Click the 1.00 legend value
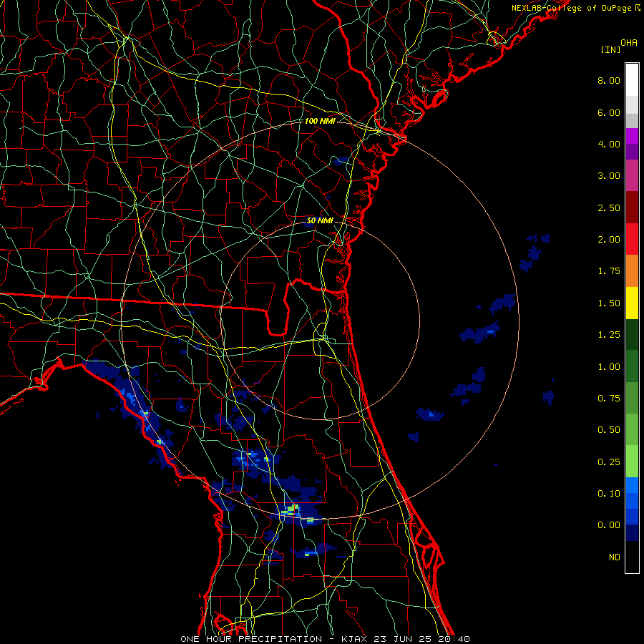The width and height of the screenshot is (644, 644). (609, 367)
